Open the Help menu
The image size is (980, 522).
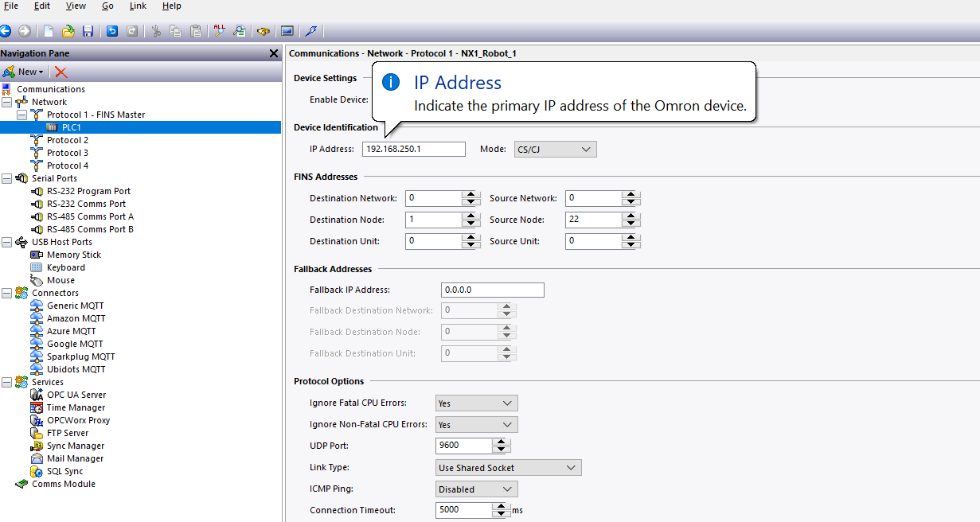[171, 6]
